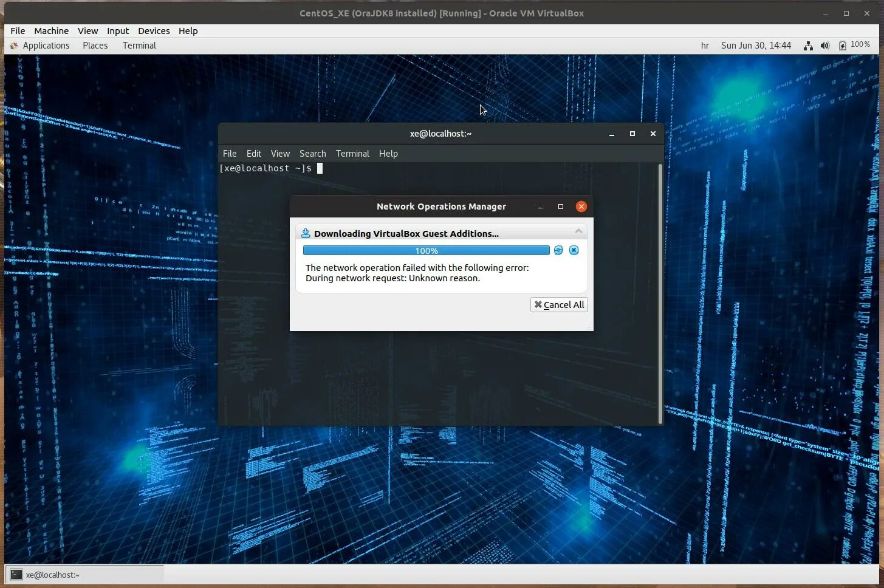Open the VirtualBox Help menu
Viewport: 884px width, 588px height.
click(x=188, y=31)
